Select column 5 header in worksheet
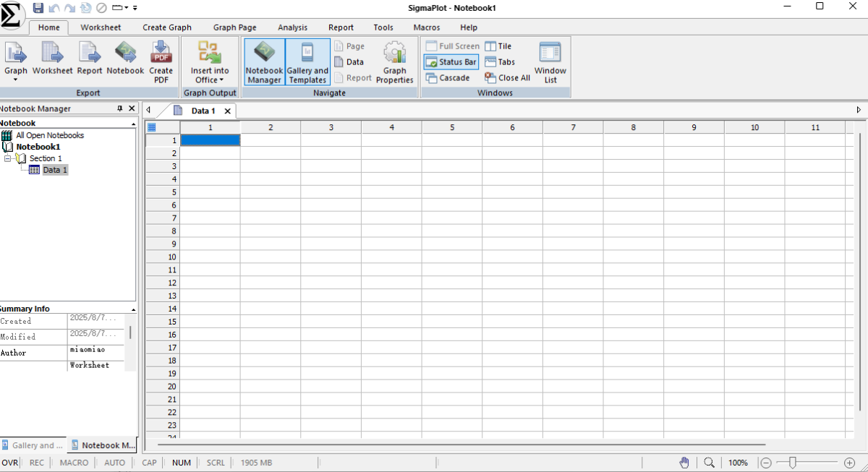This screenshot has height=472, width=868. [452, 127]
